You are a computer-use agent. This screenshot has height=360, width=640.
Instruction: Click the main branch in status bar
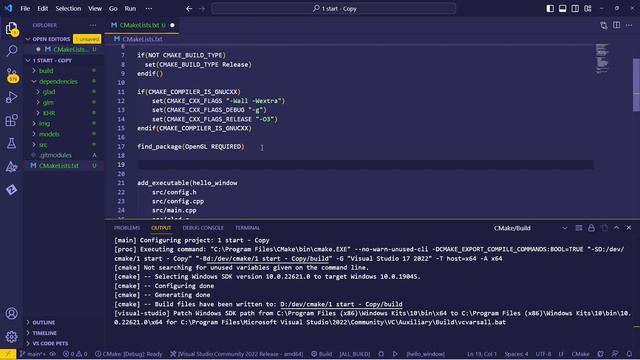[32, 354]
